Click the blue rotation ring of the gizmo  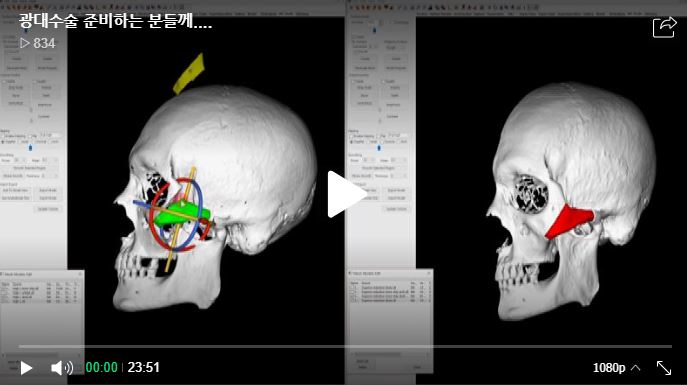click(x=198, y=197)
